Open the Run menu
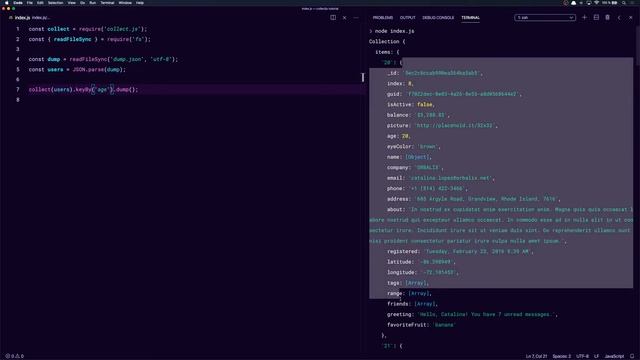 point(93,2)
